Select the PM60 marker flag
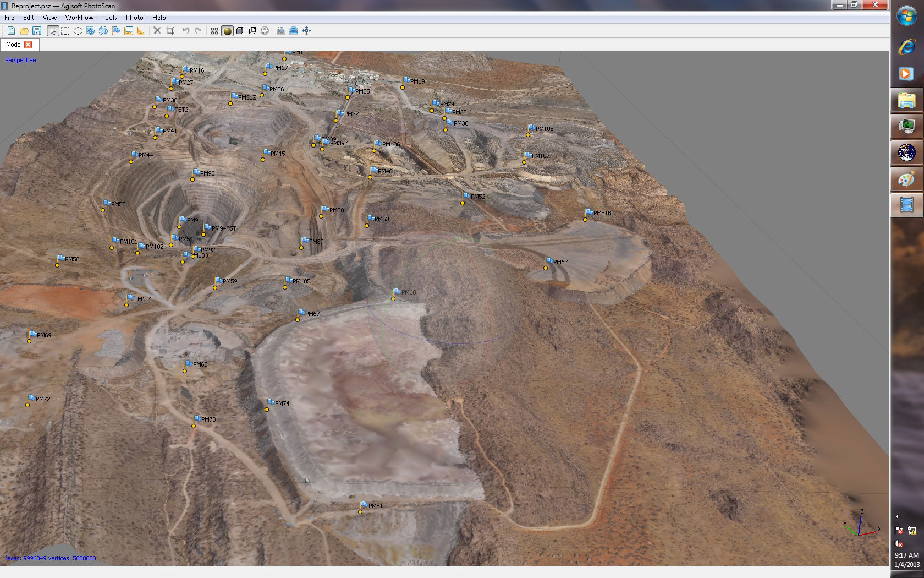The image size is (924, 578). click(397, 292)
